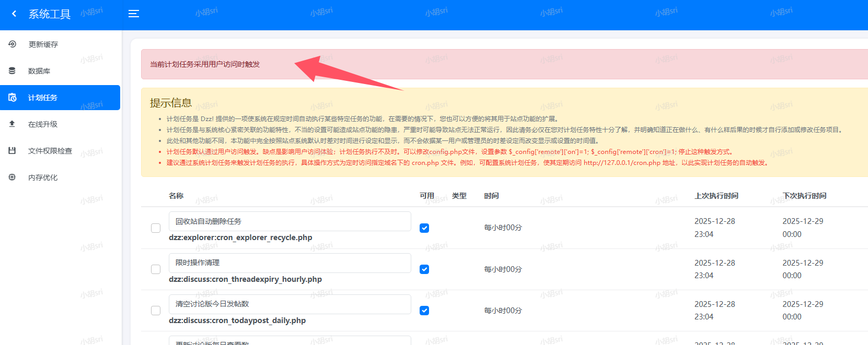
Task: Click the 在线升级 upload icon
Action: click(12, 124)
